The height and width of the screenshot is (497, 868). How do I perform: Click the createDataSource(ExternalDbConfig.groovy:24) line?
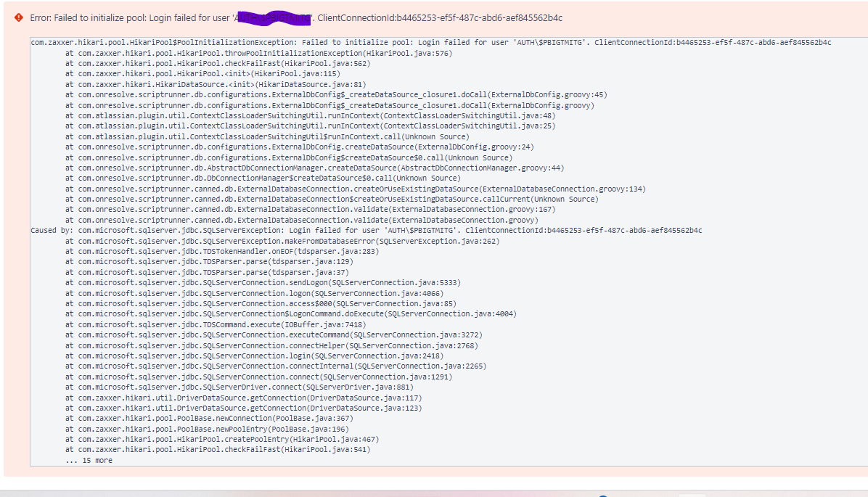[300, 147]
